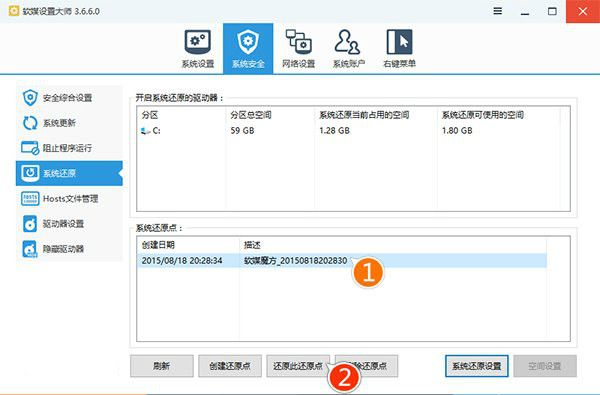Viewport: 600px width, 395px height.
Task: Click the 创建还原点 button
Action: (x=230, y=366)
